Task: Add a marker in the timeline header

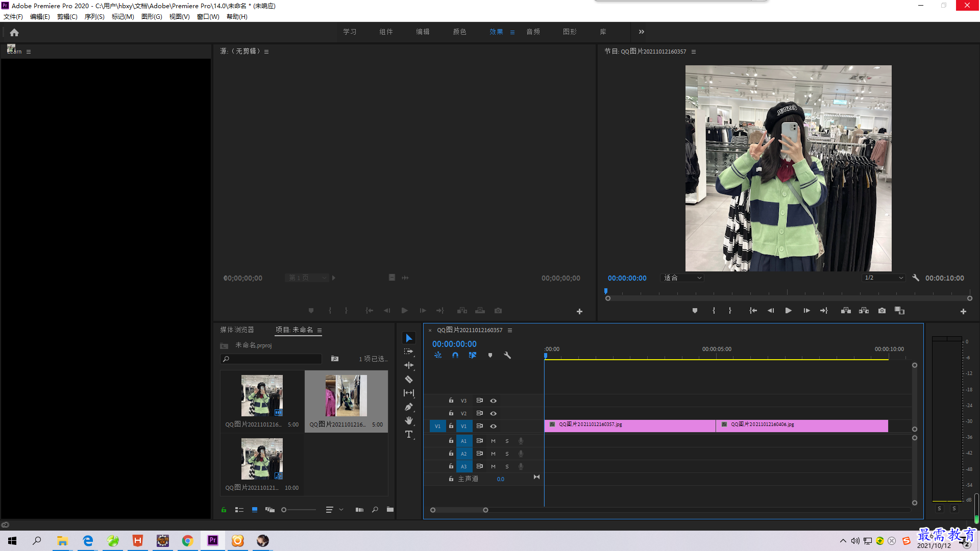Action: pos(490,355)
